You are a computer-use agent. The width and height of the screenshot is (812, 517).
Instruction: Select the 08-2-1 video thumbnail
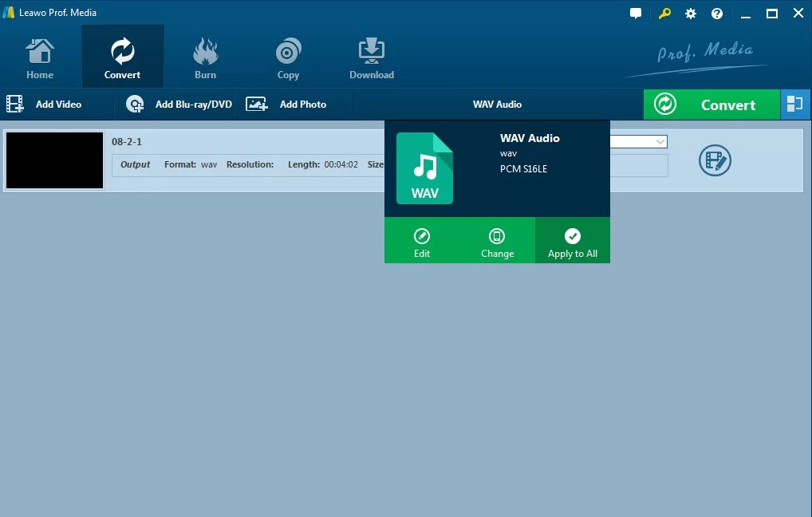[54, 160]
